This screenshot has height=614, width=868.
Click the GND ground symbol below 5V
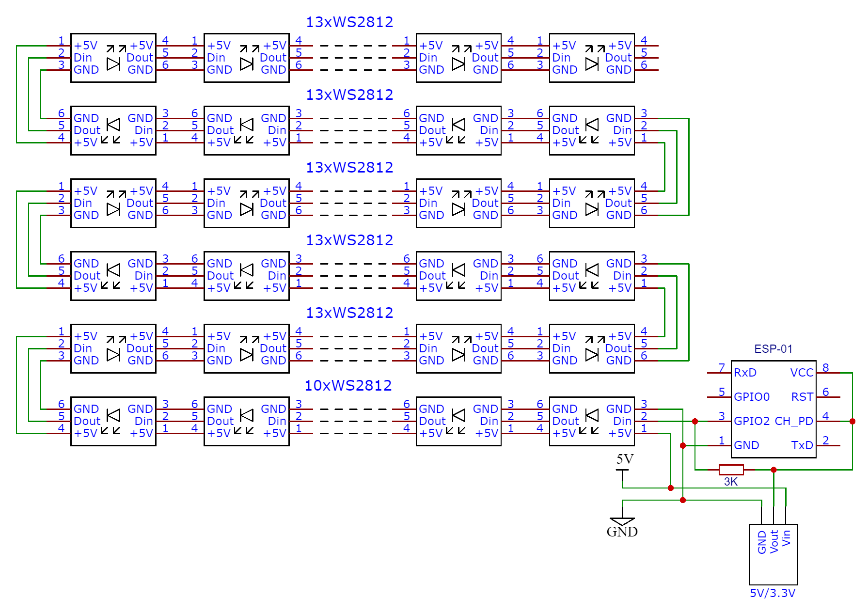pyautogui.click(x=623, y=521)
